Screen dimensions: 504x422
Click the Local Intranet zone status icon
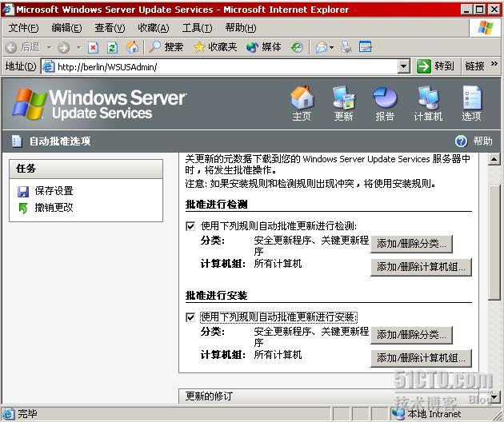coord(398,414)
